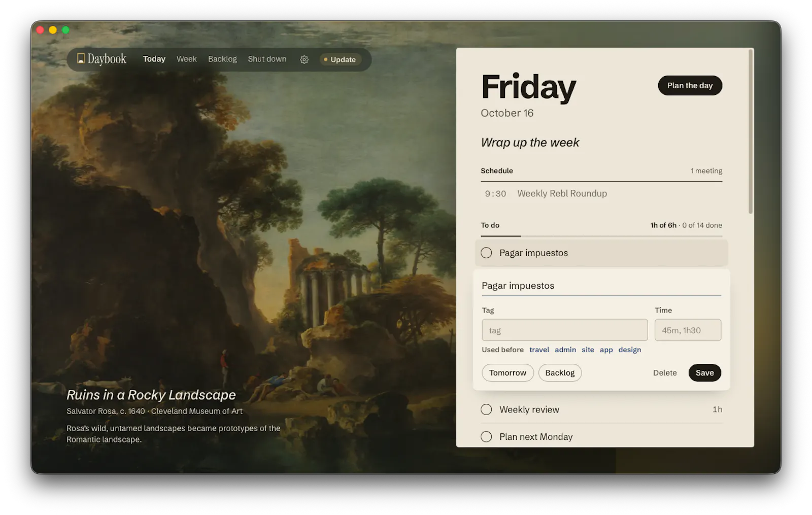This screenshot has width=812, height=515.
Task: Click the Update button
Action: [x=341, y=59]
